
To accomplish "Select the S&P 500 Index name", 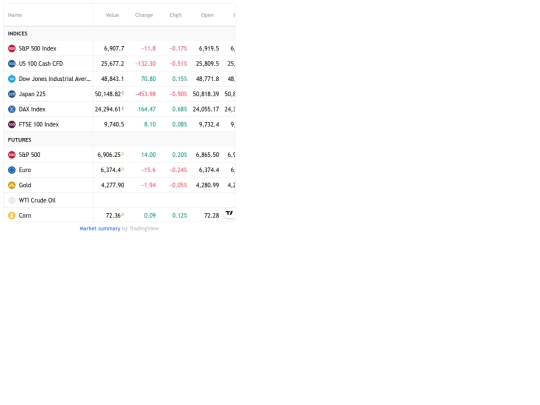I will click(38, 49).
